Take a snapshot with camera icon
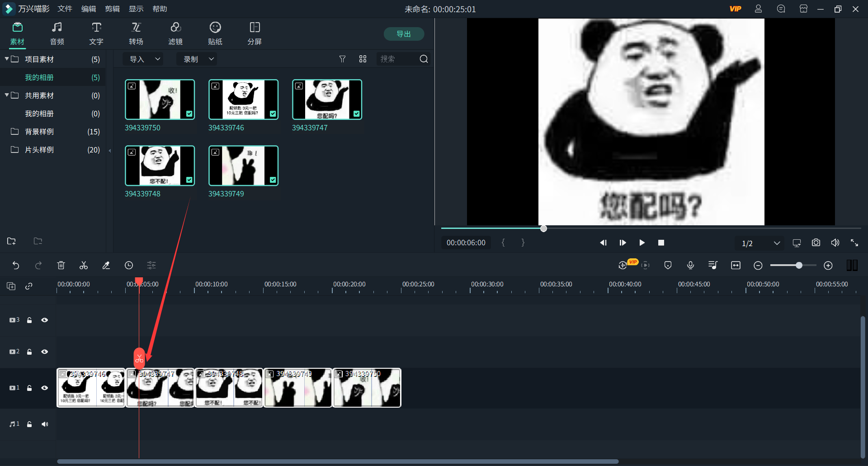This screenshot has width=868, height=466. point(816,243)
